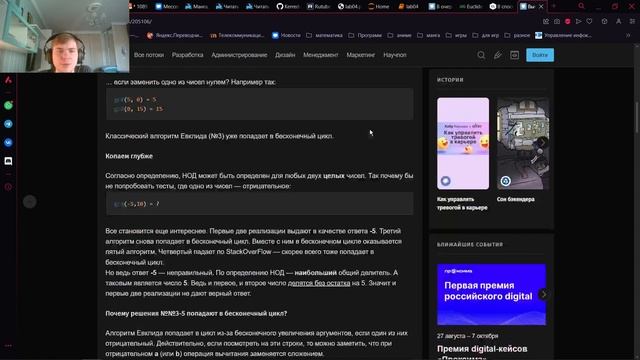Advance events carousel with right arrow
Viewport: 640px width, 360px height.
point(543,294)
